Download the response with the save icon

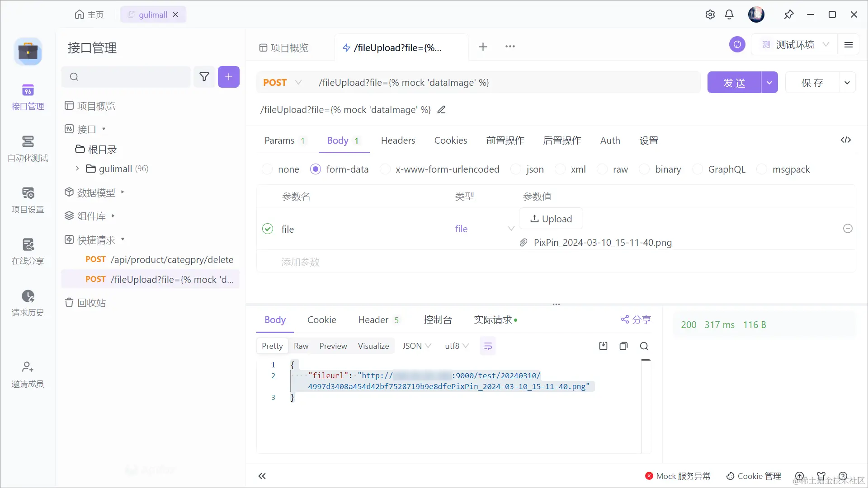[x=603, y=346]
